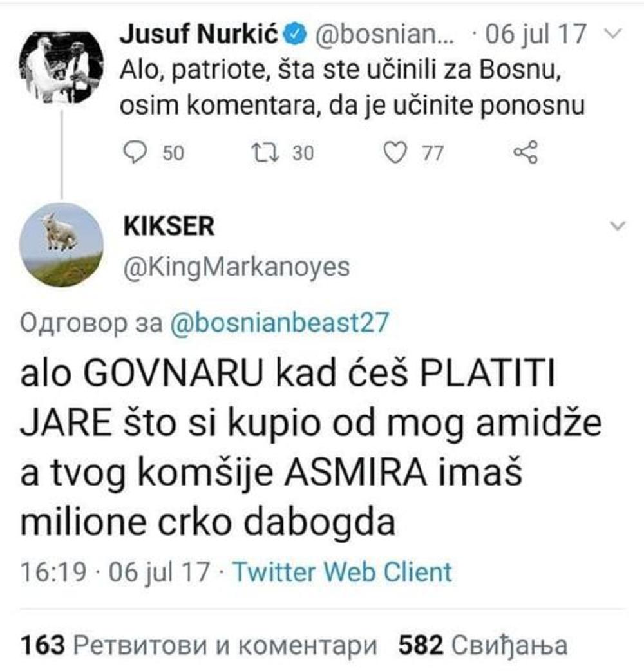644x671 pixels.
Task: Open the @KingMarkanoyes handle
Action: [x=236, y=267]
